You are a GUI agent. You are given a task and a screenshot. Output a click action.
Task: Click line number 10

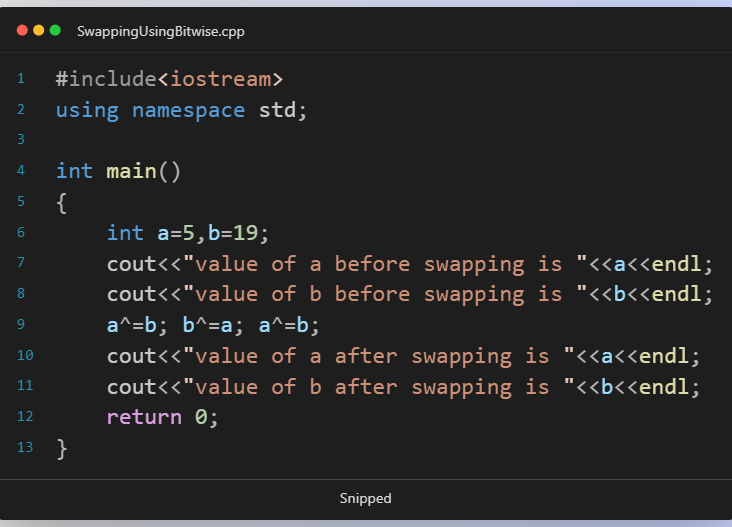tap(25, 355)
